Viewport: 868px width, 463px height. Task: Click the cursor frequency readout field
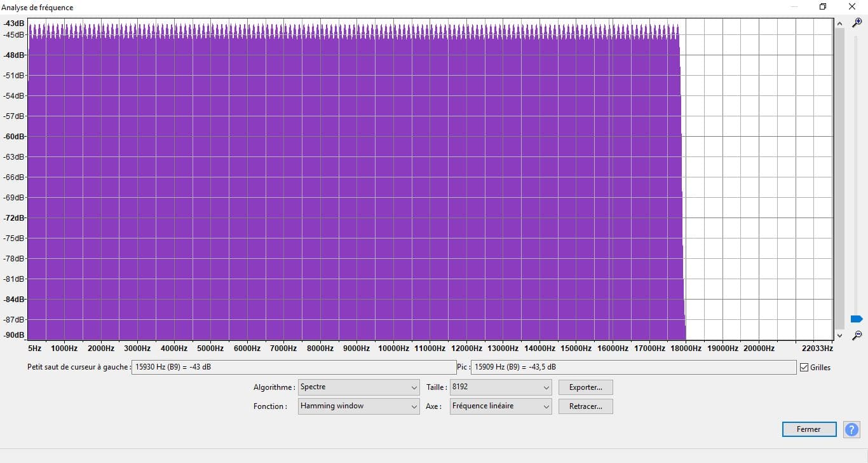click(x=294, y=367)
